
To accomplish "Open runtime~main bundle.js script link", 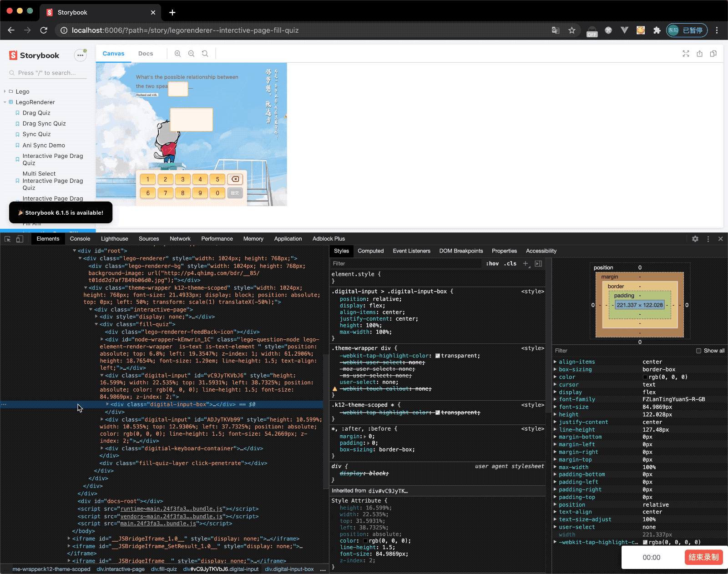I will [172, 509].
